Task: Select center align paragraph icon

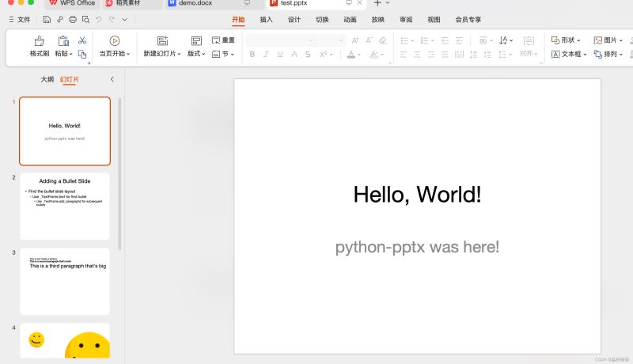Action: click(x=417, y=54)
